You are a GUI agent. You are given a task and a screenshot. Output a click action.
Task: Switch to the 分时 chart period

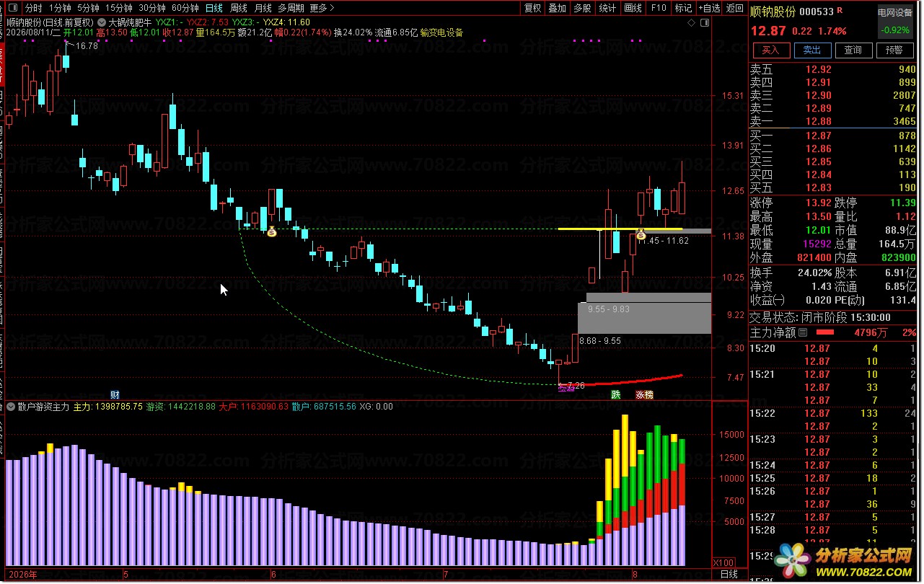click(33, 9)
